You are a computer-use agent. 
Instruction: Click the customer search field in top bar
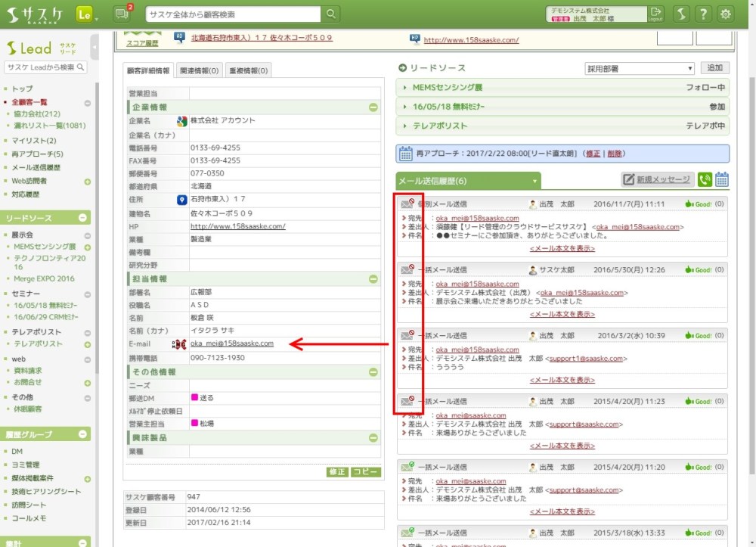pyautogui.click(x=233, y=14)
